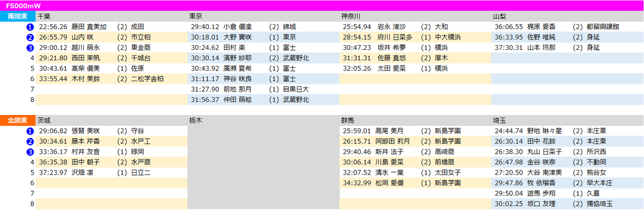Image resolution: width=644 pixels, height=210 pixels.
Task: Click the 神奈川 prefecture header
Action: 351,16
